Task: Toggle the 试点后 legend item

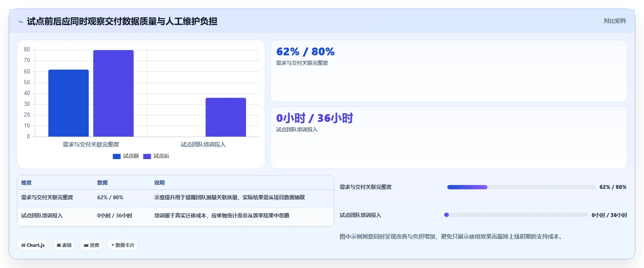Action: pos(156,156)
